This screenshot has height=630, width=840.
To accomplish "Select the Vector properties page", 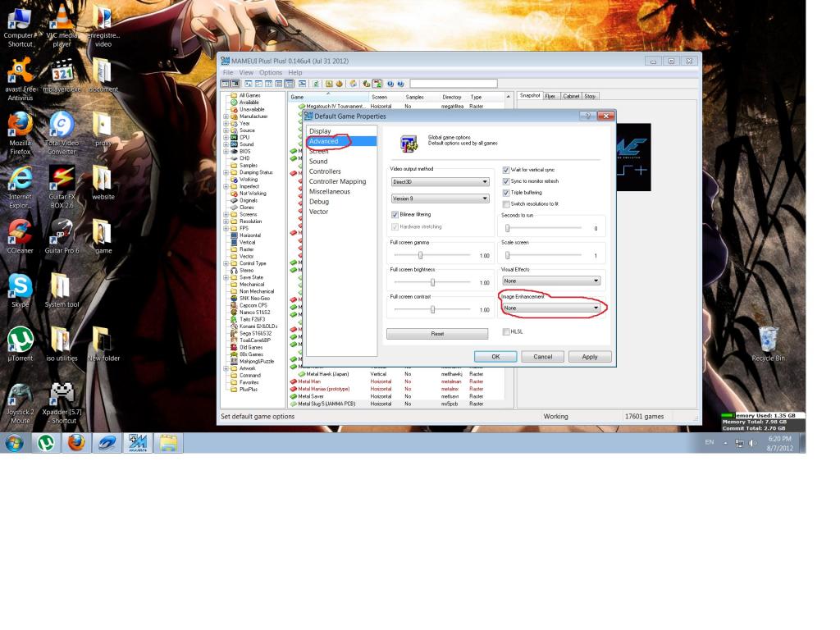I will (319, 212).
